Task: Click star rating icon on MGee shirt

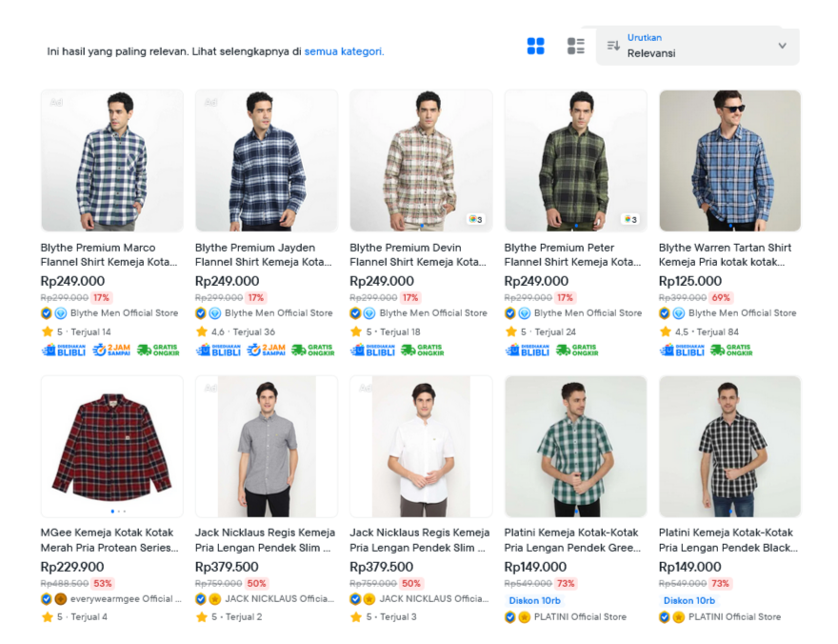Action: point(47,616)
